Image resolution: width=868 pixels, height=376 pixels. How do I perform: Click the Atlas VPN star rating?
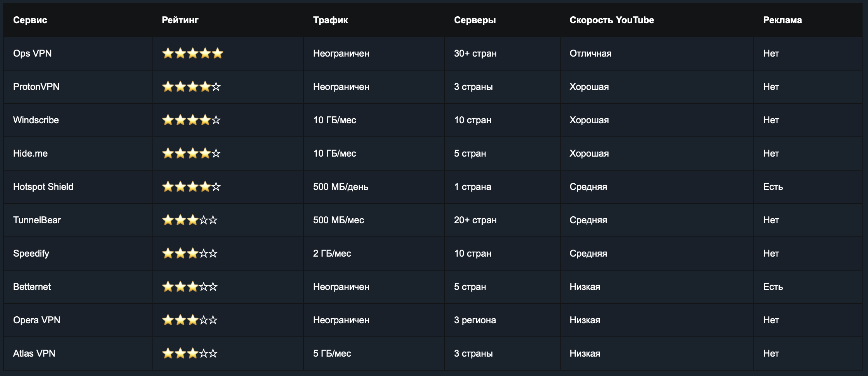pos(190,353)
